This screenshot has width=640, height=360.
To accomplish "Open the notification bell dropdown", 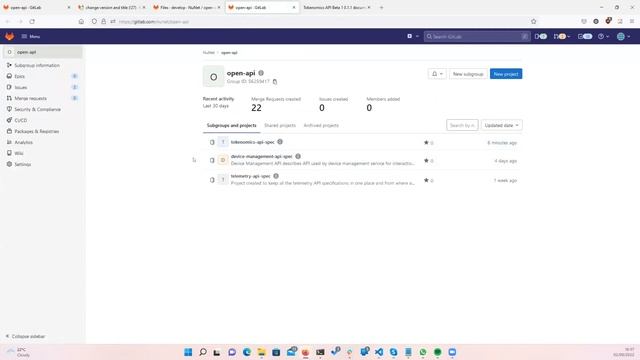I will [437, 74].
